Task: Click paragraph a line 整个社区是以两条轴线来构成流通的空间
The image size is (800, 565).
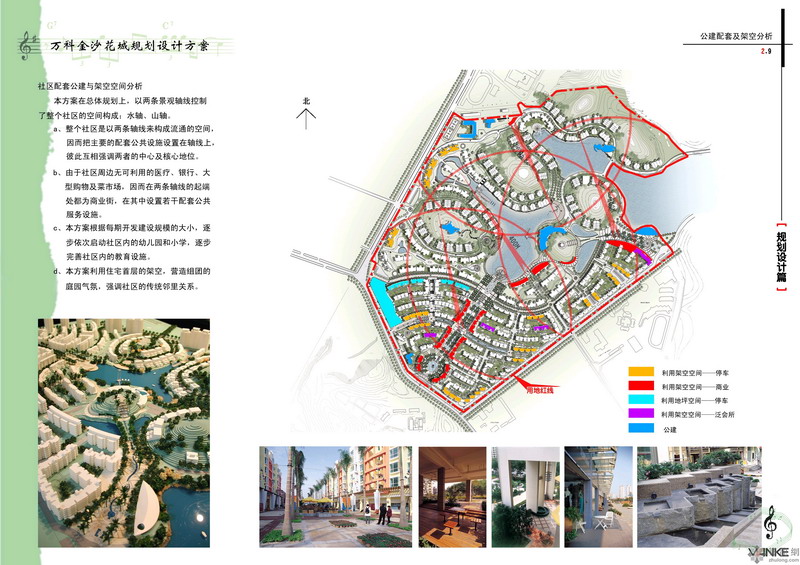Action: (134, 129)
